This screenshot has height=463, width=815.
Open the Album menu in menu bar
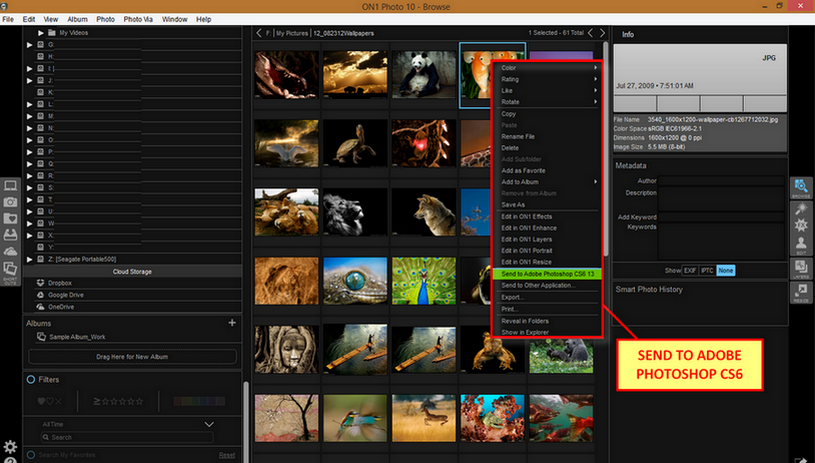point(77,19)
